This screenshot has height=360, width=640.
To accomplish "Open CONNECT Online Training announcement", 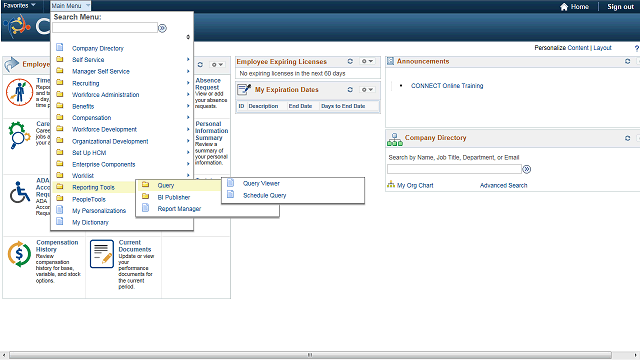I will pyautogui.click(x=447, y=86).
